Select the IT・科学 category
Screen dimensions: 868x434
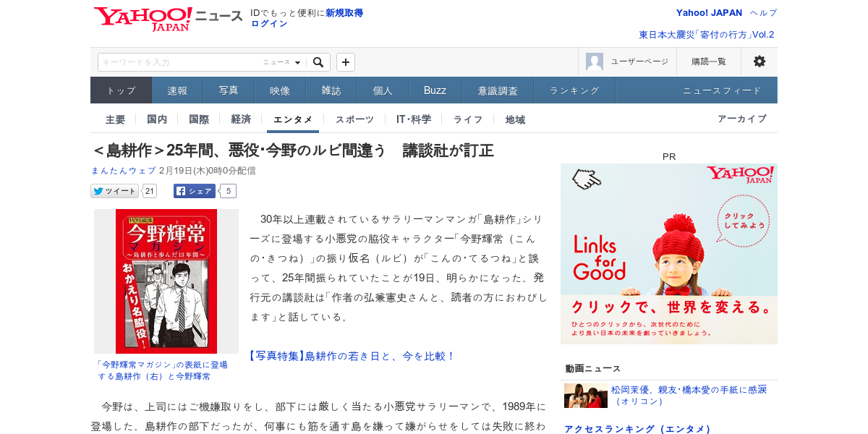click(414, 119)
